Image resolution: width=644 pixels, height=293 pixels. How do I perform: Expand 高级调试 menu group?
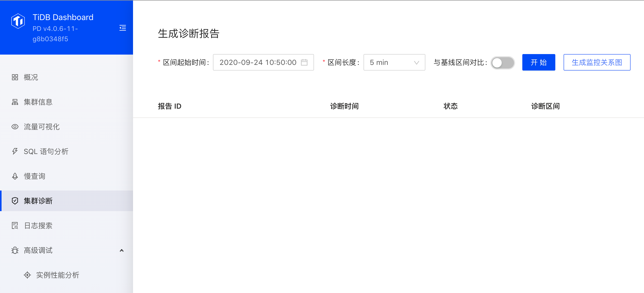(x=67, y=250)
